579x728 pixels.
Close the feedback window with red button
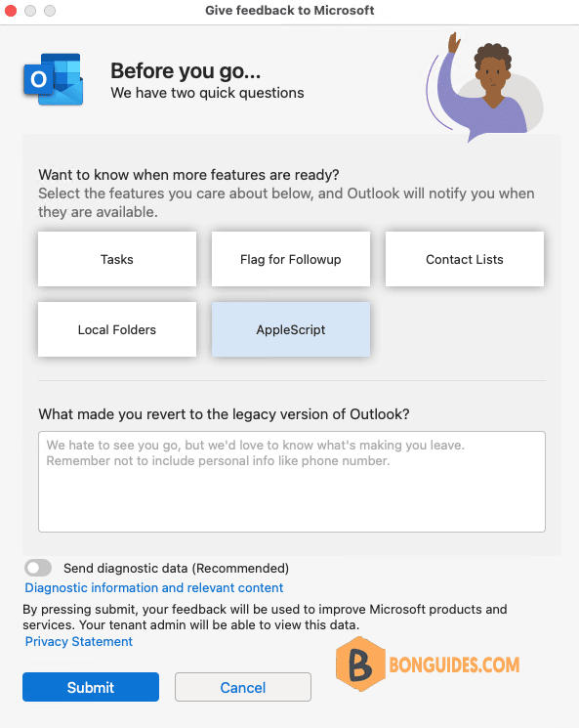(11, 10)
